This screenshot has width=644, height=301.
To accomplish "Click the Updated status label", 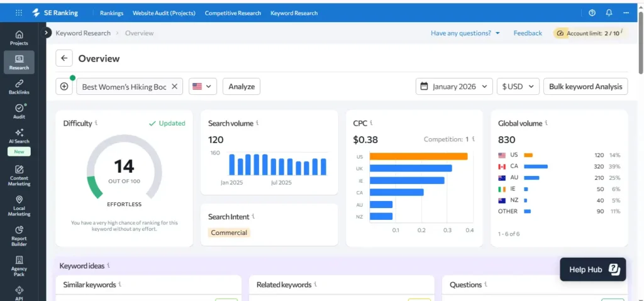I will click(x=167, y=123).
